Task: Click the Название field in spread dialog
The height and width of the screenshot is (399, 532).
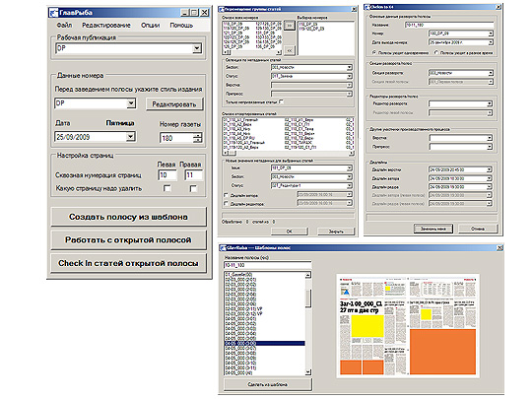Action: [449, 25]
